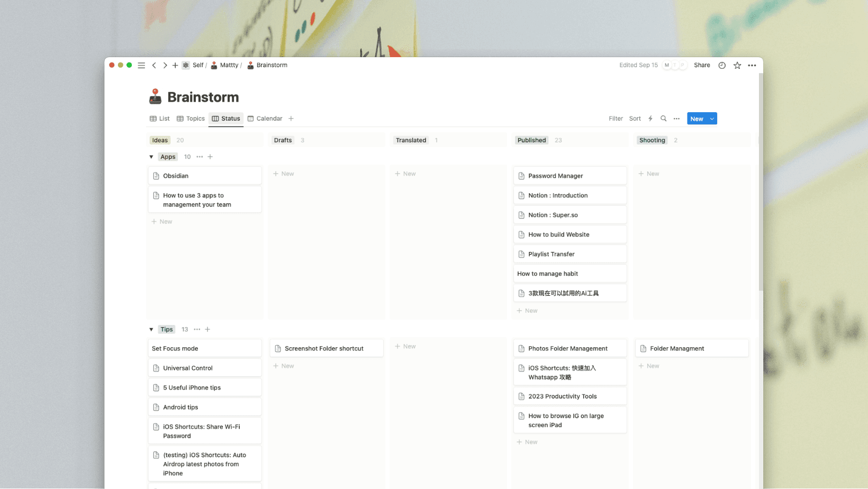The width and height of the screenshot is (868, 489).
Task: Click the page scrollbar
Action: (761, 183)
